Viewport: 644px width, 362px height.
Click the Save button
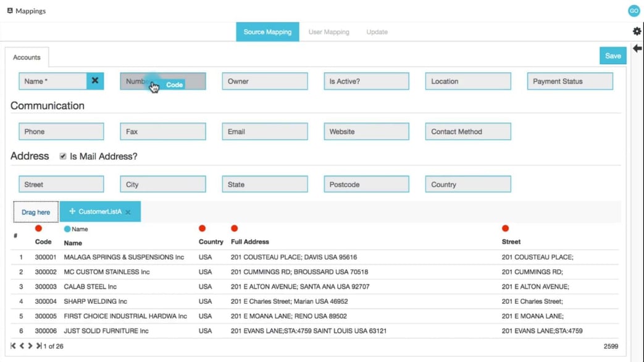pyautogui.click(x=613, y=56)
